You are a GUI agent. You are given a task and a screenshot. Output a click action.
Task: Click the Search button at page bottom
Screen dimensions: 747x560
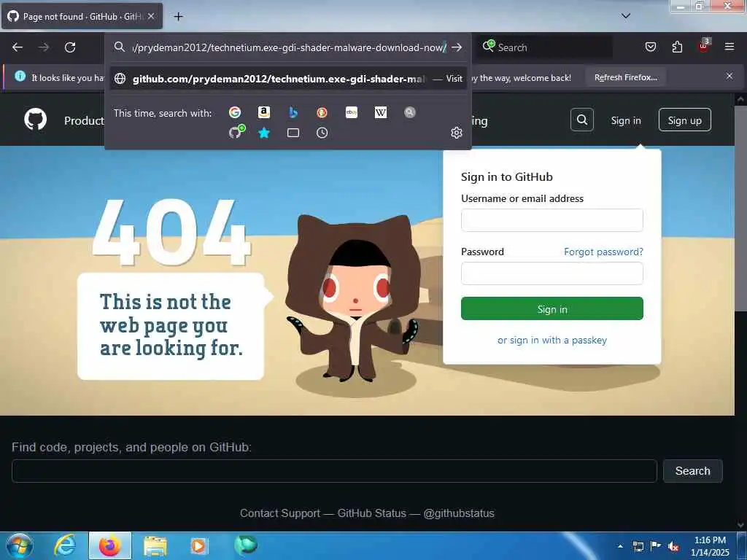coord(692,471)
